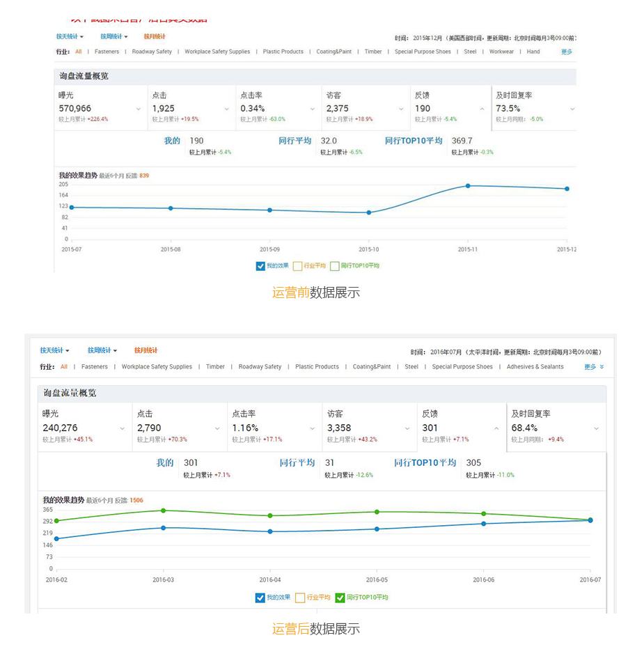The width and height of the screenshot is (644, 663).
Task: Open 按天统计 dropdown in 2016 panel
Action: pyautogui.click(x=54, y=350)
